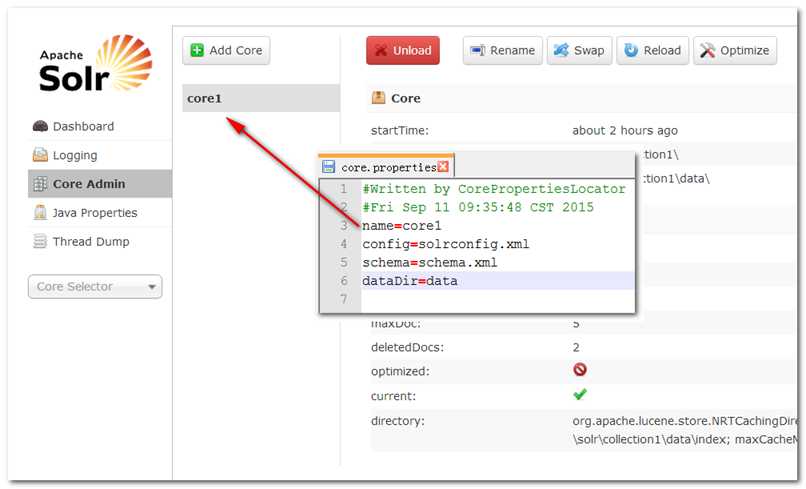Click the Core section box icon

pos(378,98)
